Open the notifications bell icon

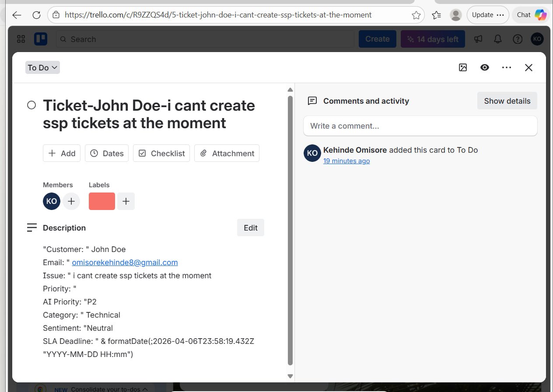[x=498, y=39]
